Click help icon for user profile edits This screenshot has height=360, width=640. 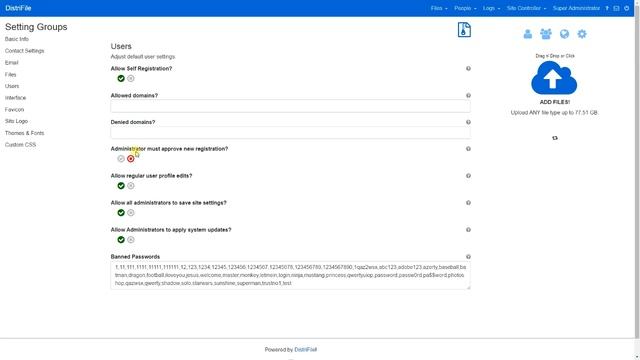click(468, 176)
